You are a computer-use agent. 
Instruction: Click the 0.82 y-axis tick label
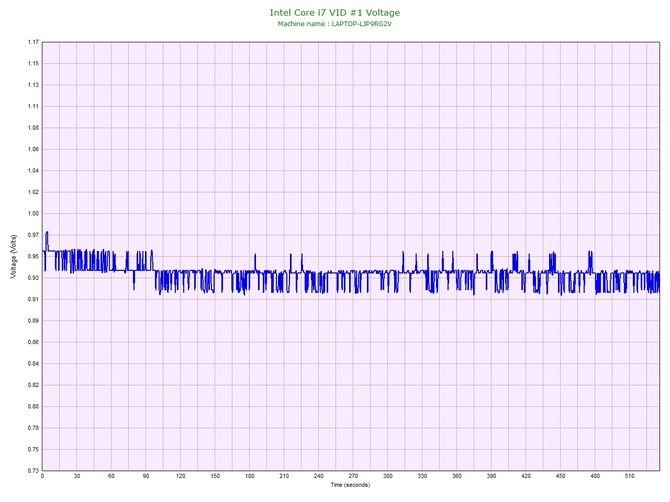[33, 385]
